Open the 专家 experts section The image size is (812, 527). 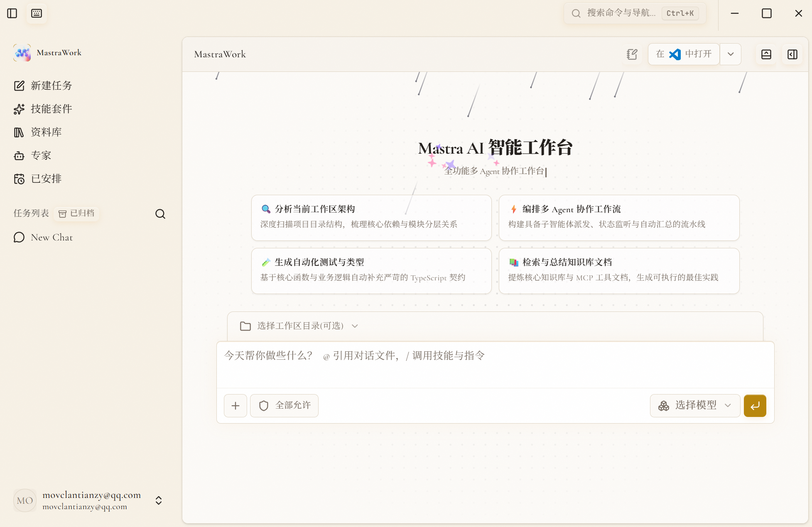coord(33,155)
